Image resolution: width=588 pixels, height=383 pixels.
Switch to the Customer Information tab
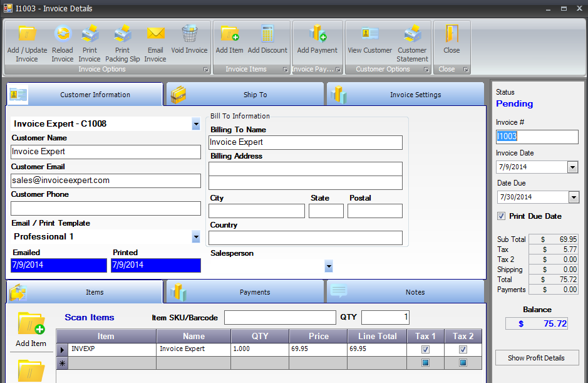pos(85,95)
